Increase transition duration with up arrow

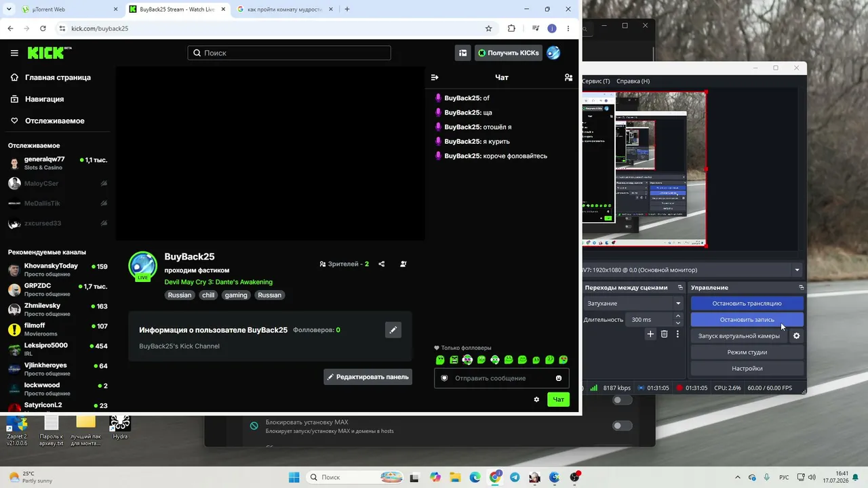pyautogui.click(x=677, y=316)
